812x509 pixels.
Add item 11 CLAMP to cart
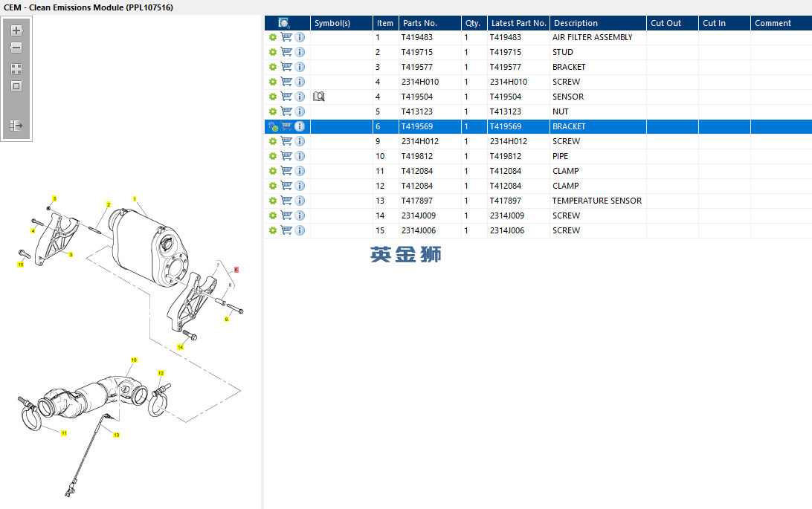point(286,171)
